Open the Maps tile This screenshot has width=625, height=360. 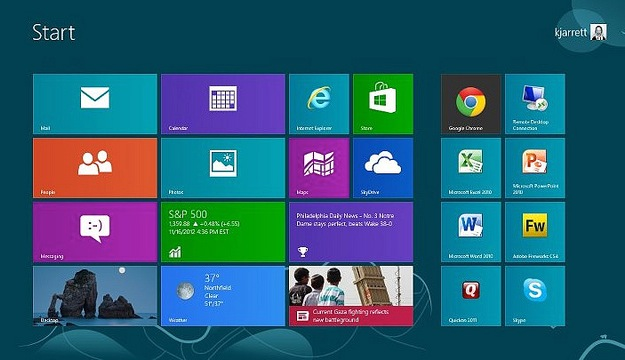click(319, 168)
